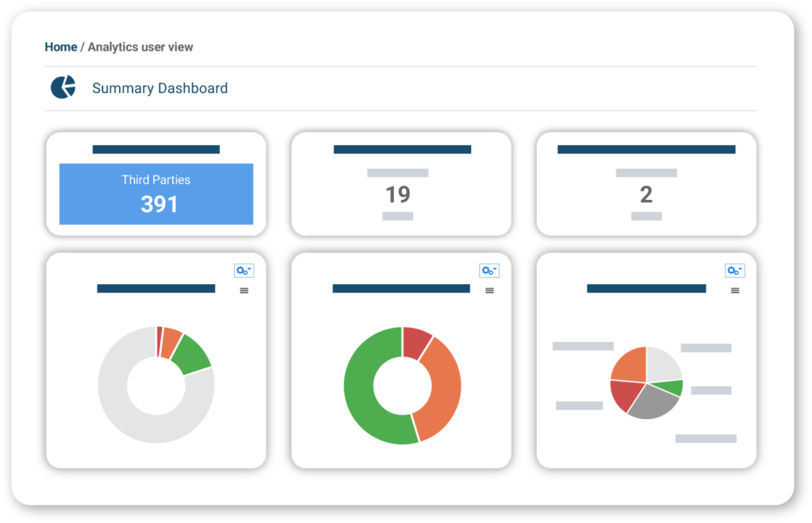The width and height of the screenshot is (812, 523).
Task: Open hamburger menu of the pie chart card
Action: click(735, 290)
